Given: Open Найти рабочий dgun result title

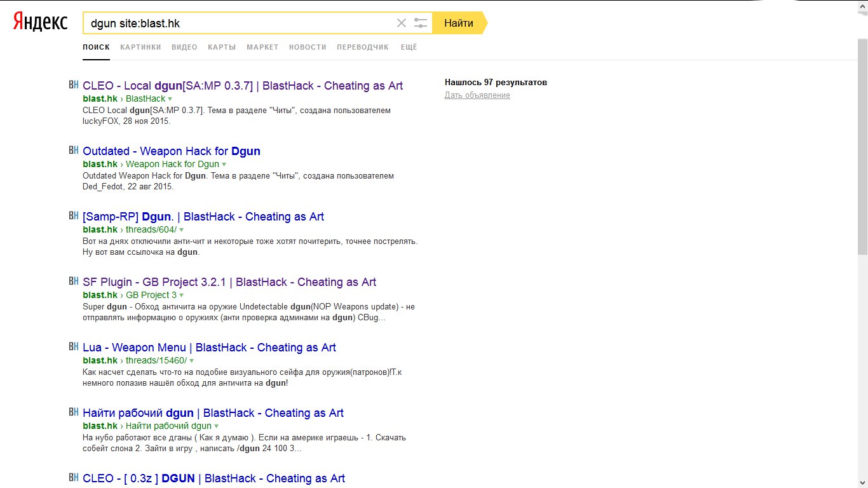Looking at the screenshot, I should tap(213, 413).
